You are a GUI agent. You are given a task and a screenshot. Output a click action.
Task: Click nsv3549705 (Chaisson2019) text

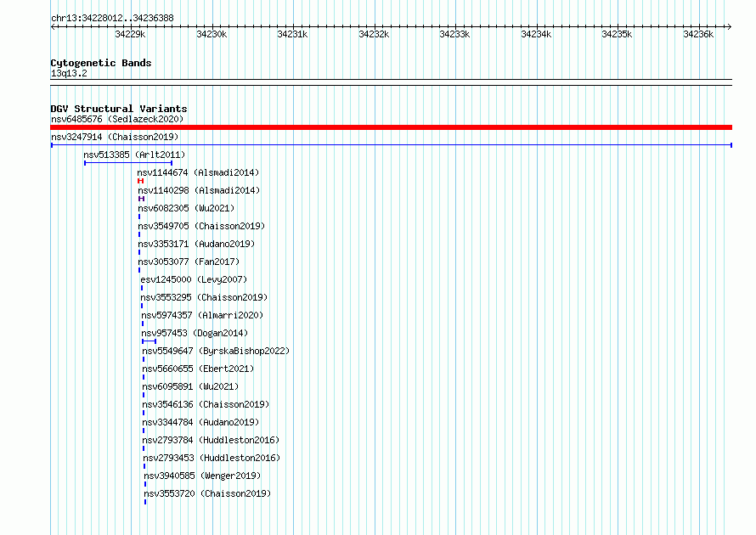(201, 226)
